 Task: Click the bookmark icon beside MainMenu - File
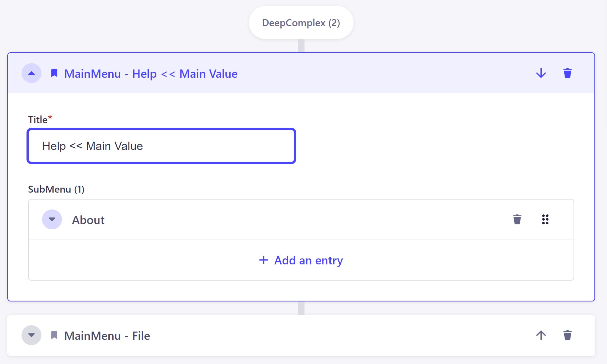55,335
